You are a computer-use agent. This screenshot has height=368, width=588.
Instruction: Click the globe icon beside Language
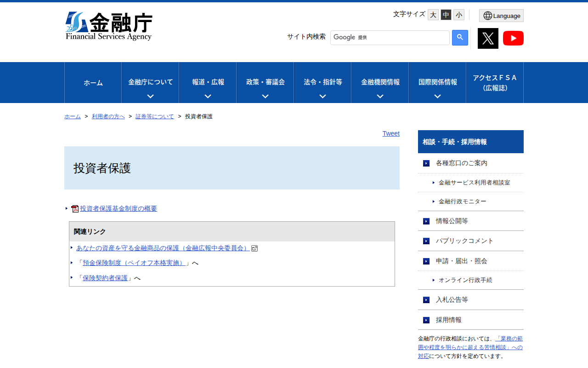point(487,16)
